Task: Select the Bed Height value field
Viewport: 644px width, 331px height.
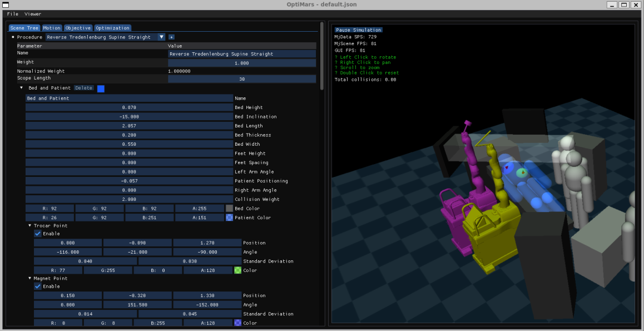Action: [128, 107]
